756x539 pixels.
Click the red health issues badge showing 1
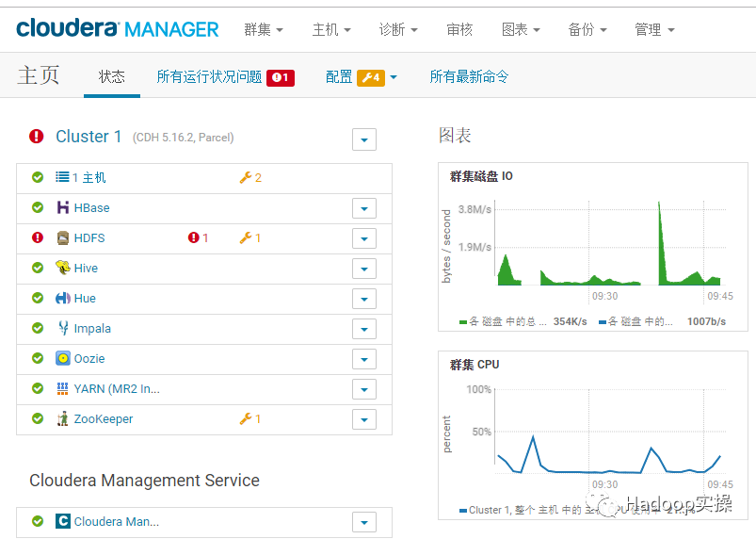click(281, 77)
